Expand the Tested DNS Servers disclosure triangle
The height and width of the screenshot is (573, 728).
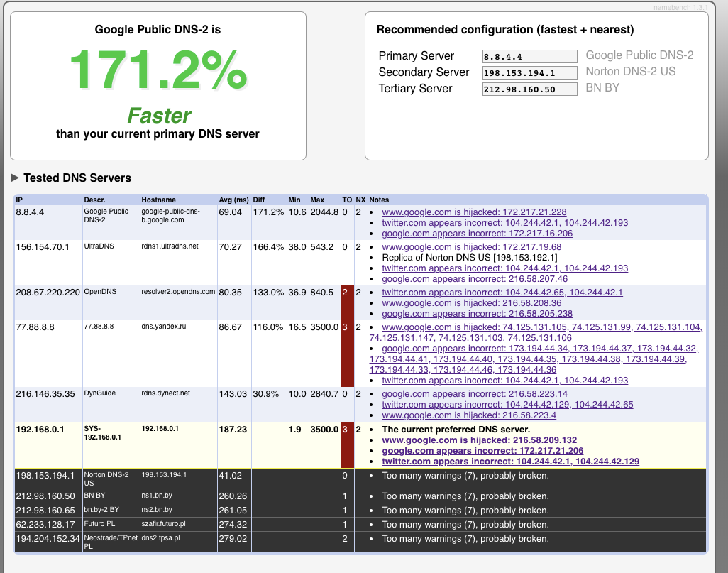[x=15, y=178]
